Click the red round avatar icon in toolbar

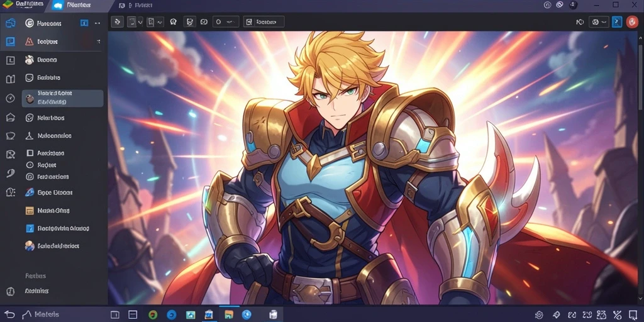point(632,22)
